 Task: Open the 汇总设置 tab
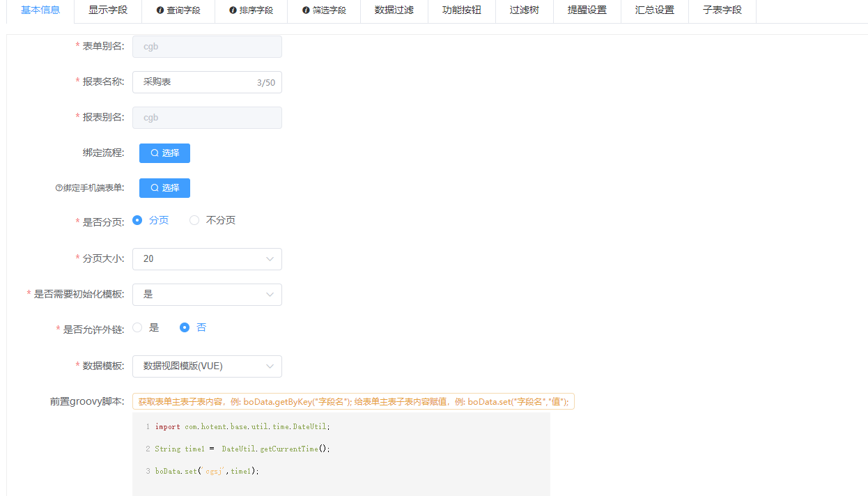point(654,10)
